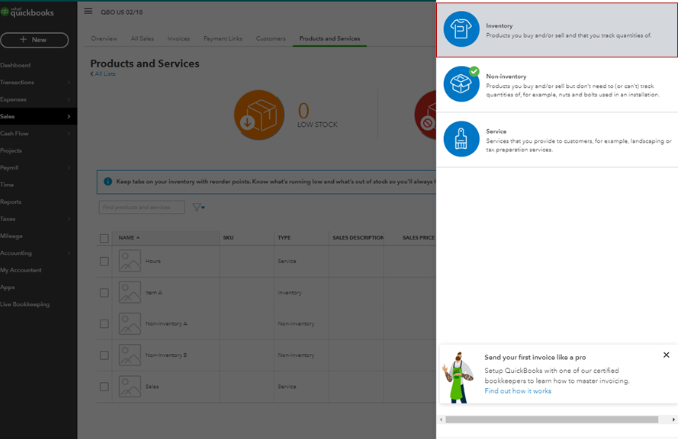682x439 pixels.
Task: Click the SALES PRICE column header
Action: click(418, 238)
